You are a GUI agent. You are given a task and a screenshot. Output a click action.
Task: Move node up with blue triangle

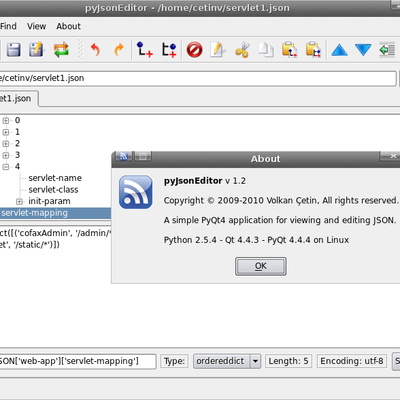(339, 50)
